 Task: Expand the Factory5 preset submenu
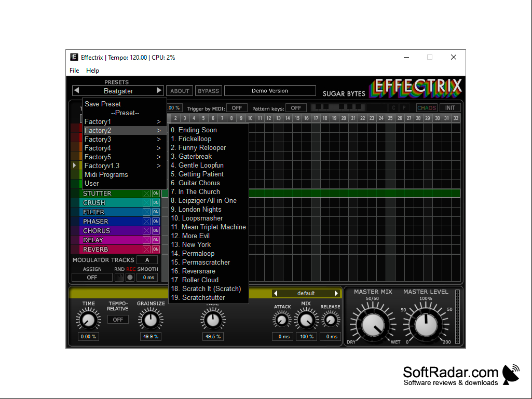(x=125, y=157)
